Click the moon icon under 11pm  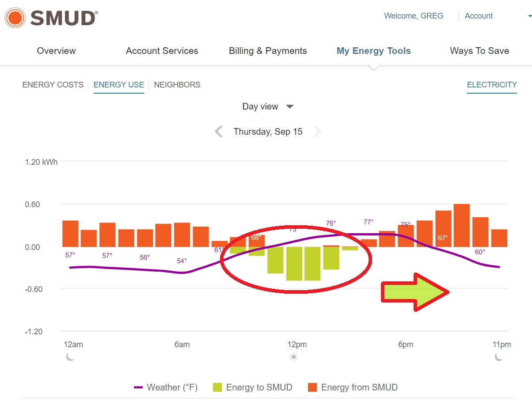coord(499,357)
